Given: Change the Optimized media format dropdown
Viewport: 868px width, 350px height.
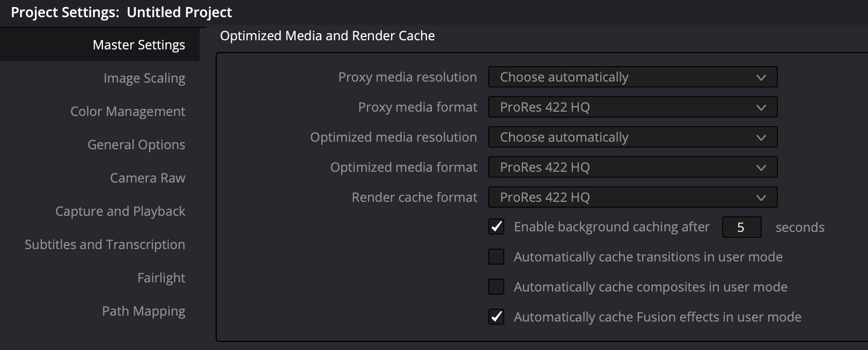Looking at the screenshot, I should [x=632, y=167].
